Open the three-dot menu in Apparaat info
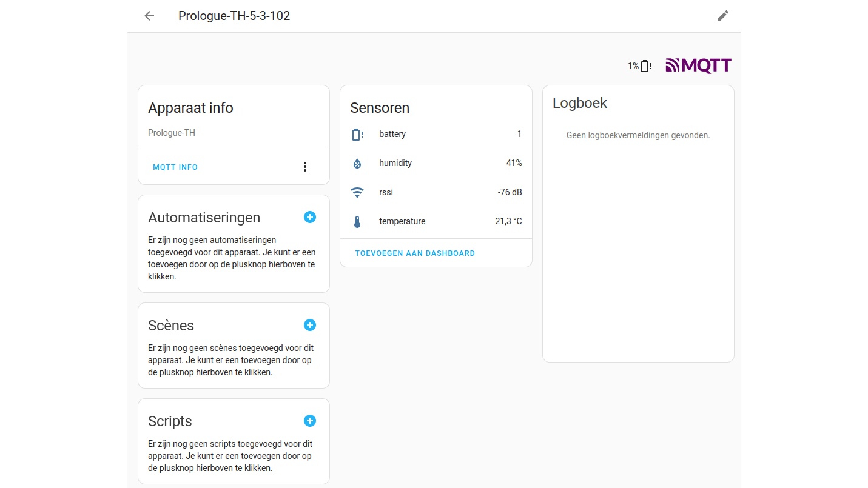This screenshot has height=488, width=868. point(305,167)
